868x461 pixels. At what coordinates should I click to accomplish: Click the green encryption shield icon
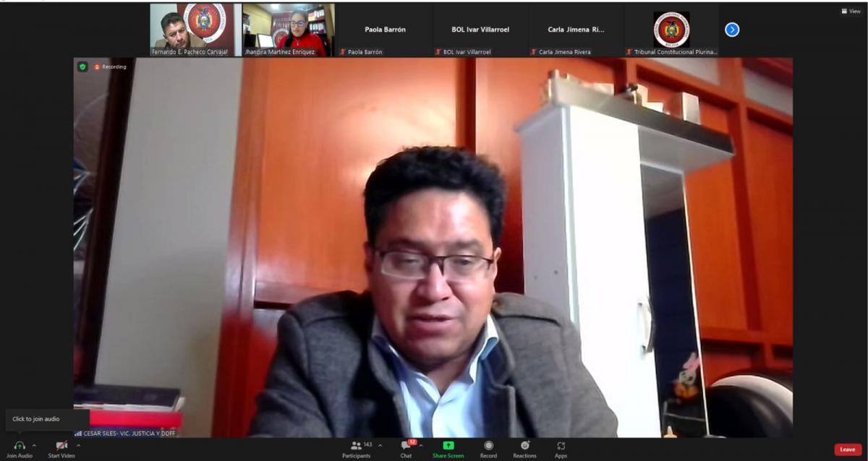82,66
